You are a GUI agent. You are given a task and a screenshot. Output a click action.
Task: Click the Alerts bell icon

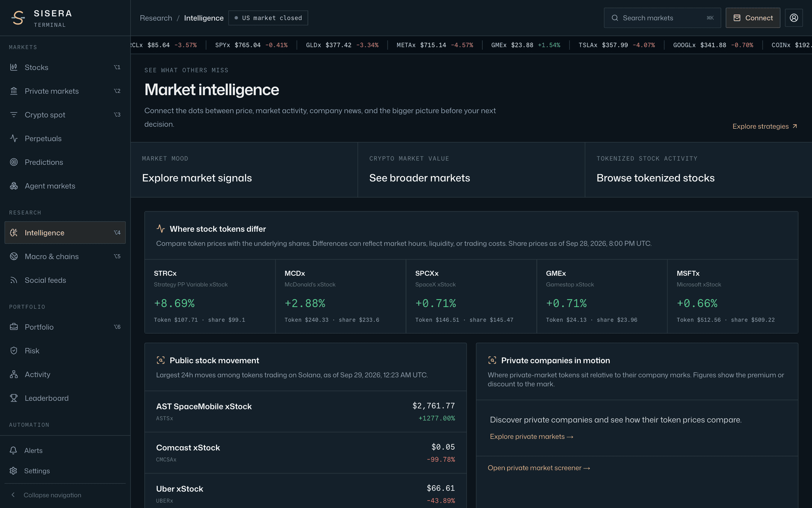pyautogui.click(x=14, y=450)
